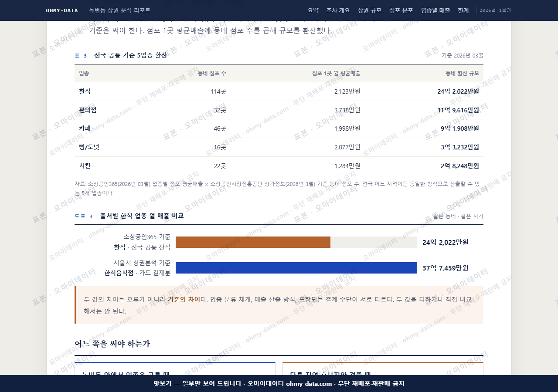
Task: Click the chart title 출처별 한식 업종 월 매출 비교
Action: tap(142, 216)
